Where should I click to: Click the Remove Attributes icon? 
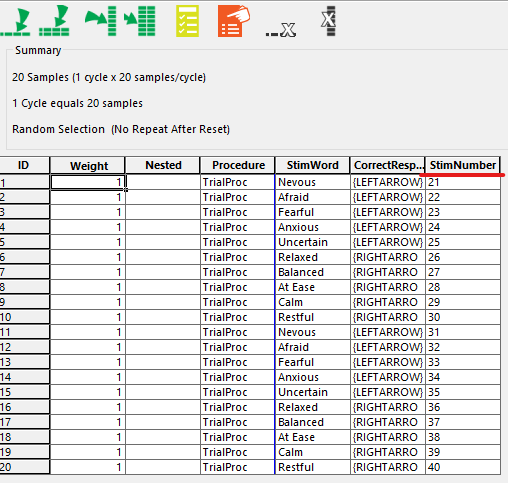pyautogui.click(x=329, y=21)
